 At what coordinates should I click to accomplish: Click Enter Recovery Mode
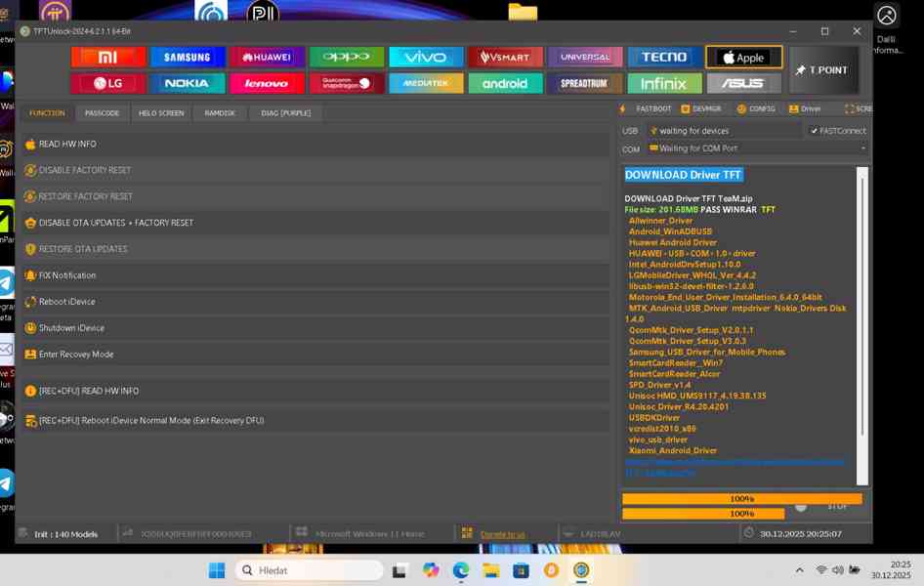(75, 355)
